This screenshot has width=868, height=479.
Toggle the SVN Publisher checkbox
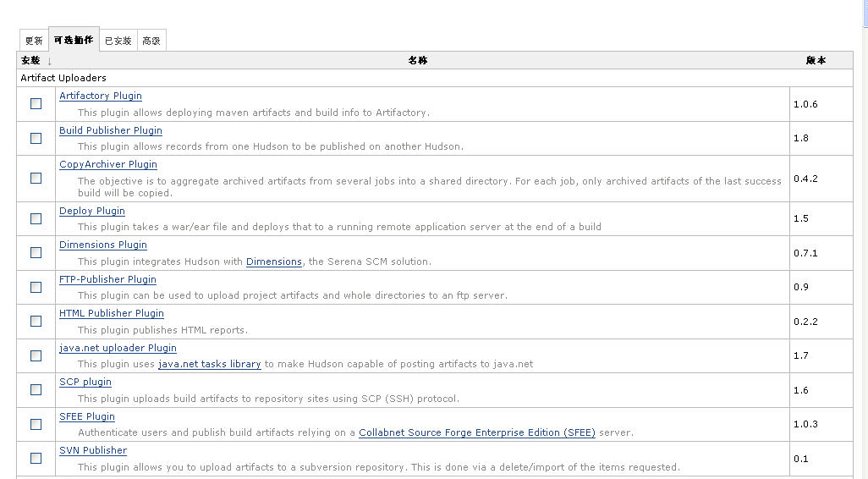point(36,458)
